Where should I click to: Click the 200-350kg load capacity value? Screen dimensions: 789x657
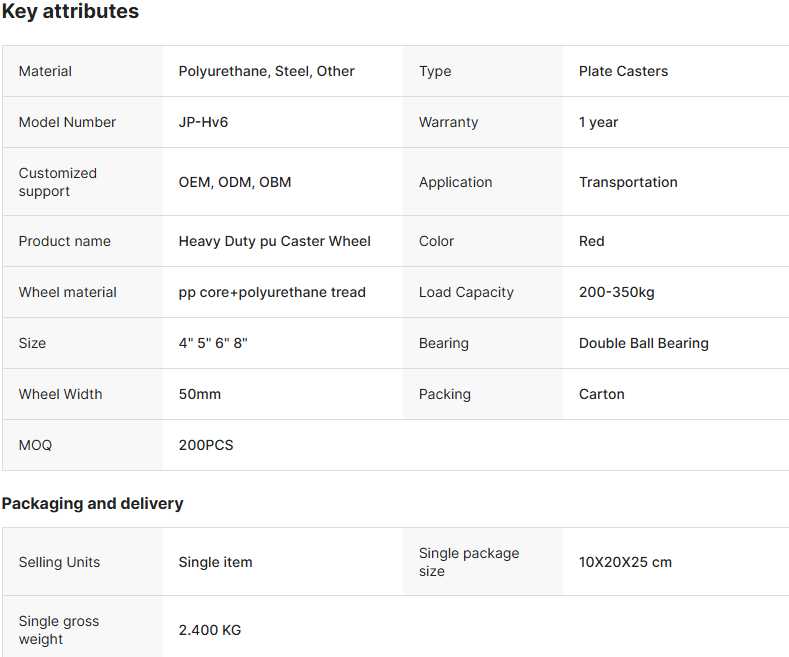[616, 292]
